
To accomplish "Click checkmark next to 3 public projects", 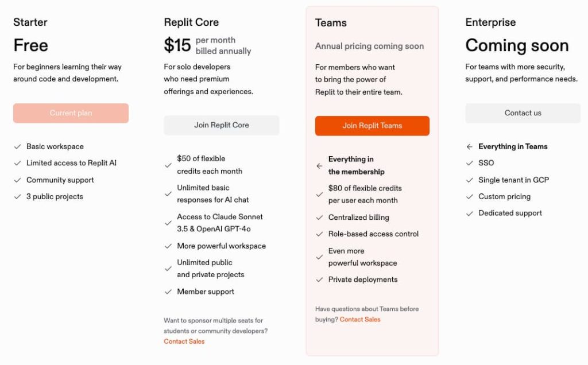I will 18,197.
